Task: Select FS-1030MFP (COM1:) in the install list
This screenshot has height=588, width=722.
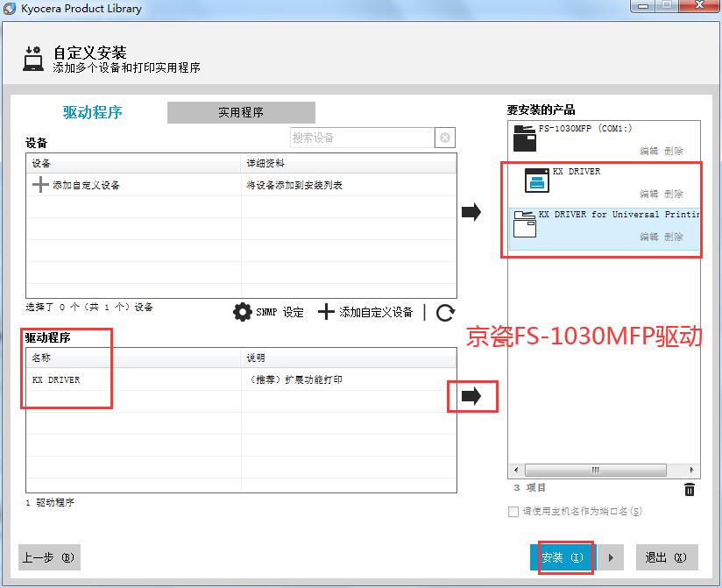Action: tap(604, 138)
